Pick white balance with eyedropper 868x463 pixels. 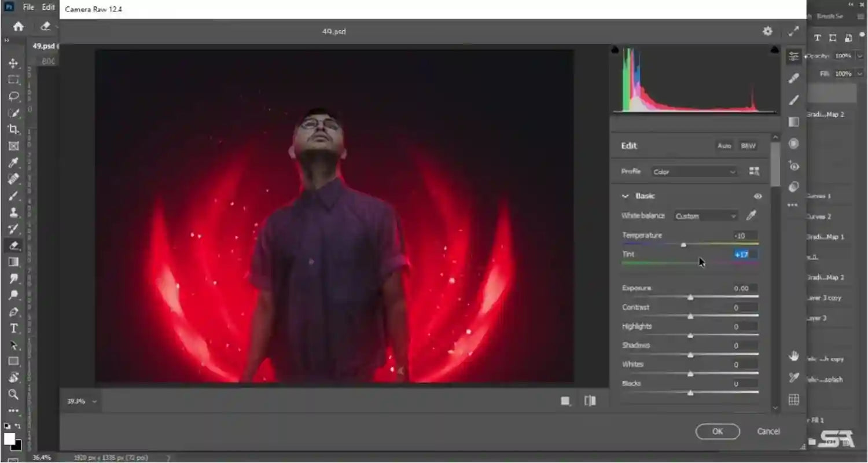(751, 216)
